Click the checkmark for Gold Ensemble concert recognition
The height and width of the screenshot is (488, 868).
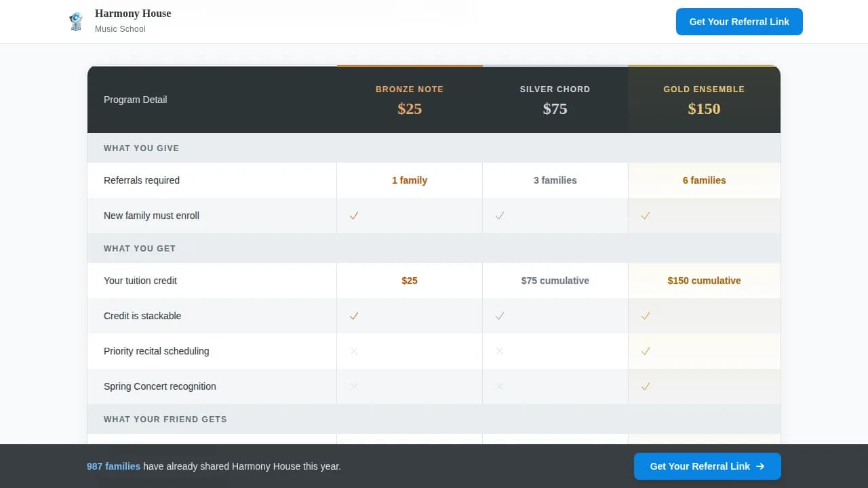click(645, 386)
